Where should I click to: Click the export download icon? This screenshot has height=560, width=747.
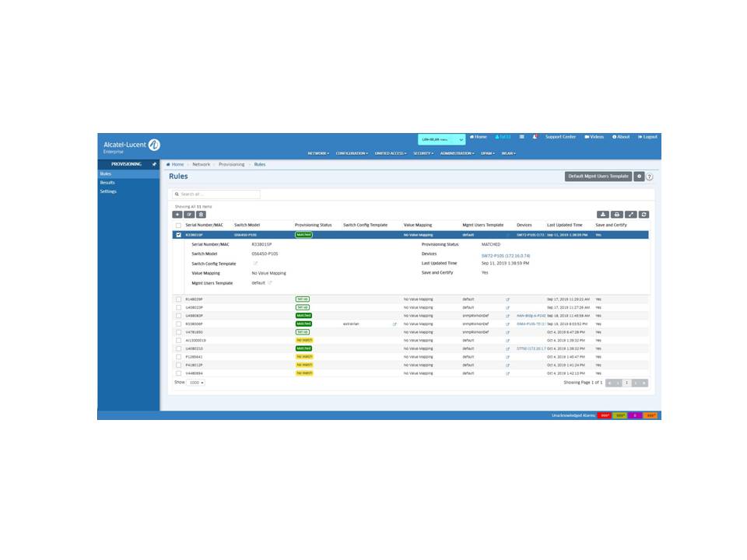[603, 215]
